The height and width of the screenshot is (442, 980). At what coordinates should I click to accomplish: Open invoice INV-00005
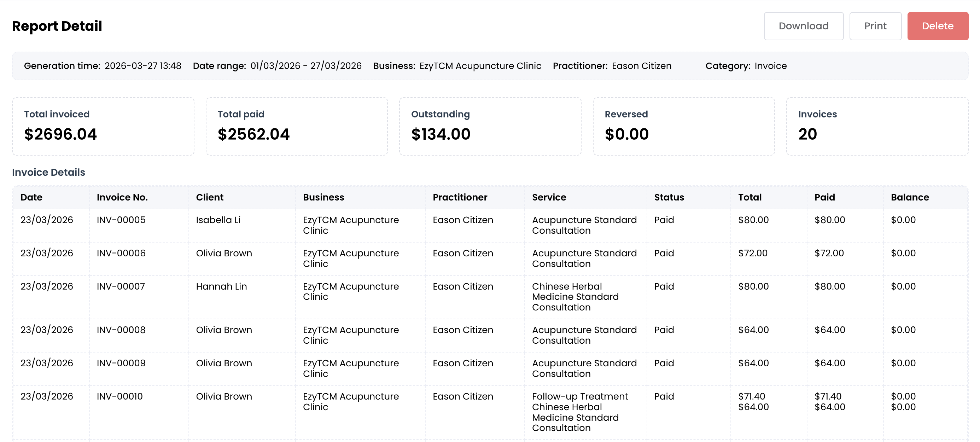coord(121,220)
